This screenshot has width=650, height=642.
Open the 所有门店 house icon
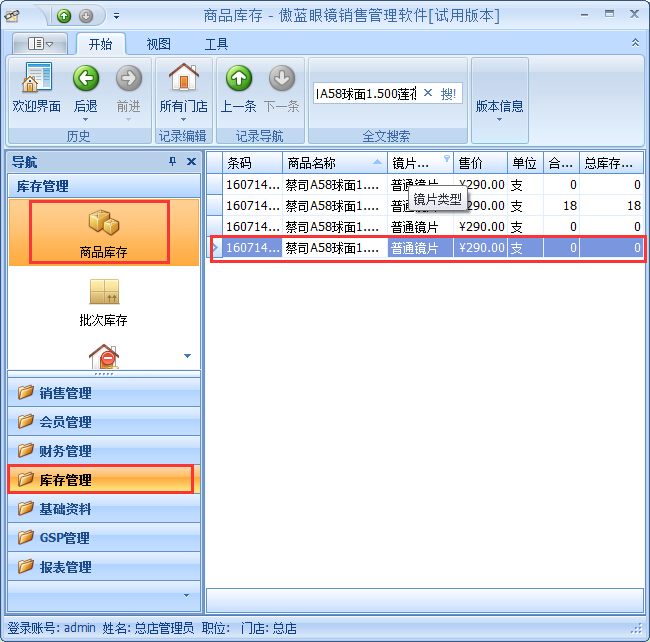pos(184,77)
